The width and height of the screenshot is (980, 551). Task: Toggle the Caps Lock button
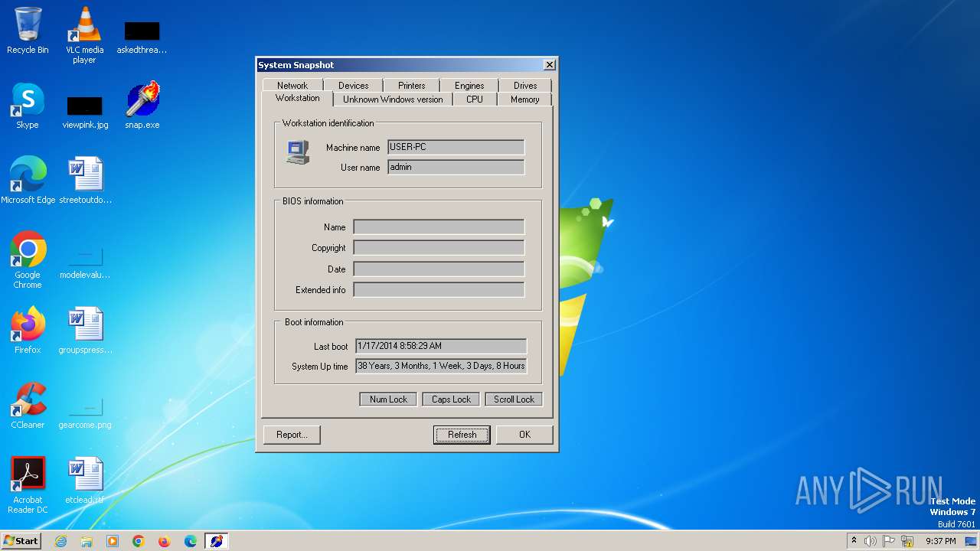451,399
